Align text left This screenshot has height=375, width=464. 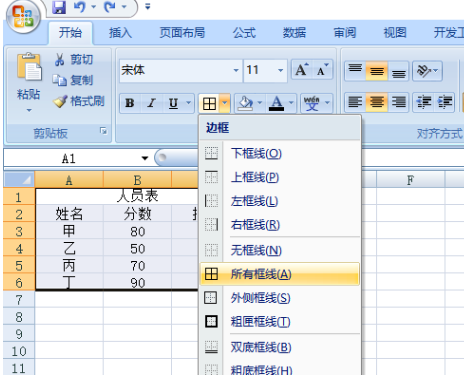tap(355, 102)
